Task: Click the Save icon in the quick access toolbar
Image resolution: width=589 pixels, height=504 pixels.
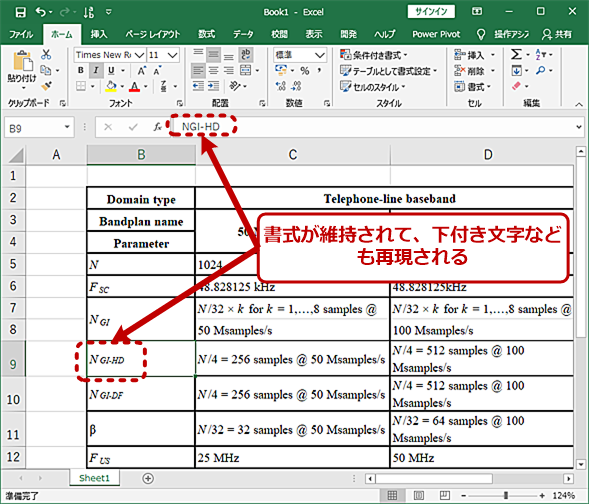Action: coord(20,12)
